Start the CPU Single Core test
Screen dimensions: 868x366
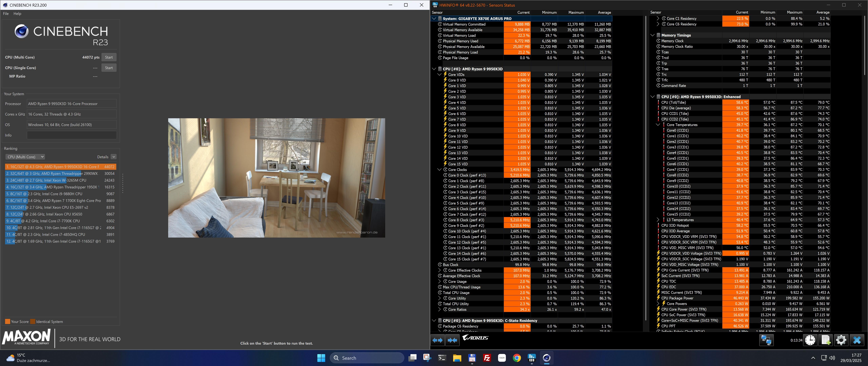108,68
